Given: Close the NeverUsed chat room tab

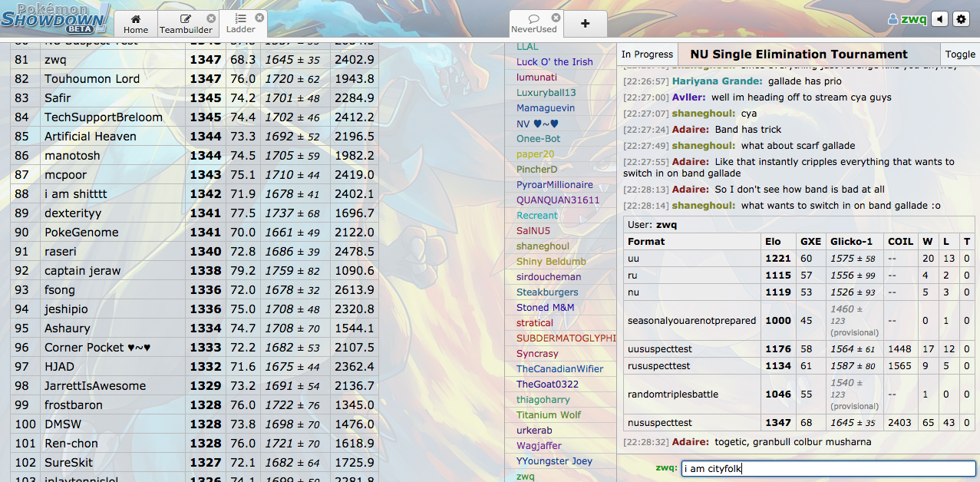Looking at the screenshot, I should pos(556,18).
